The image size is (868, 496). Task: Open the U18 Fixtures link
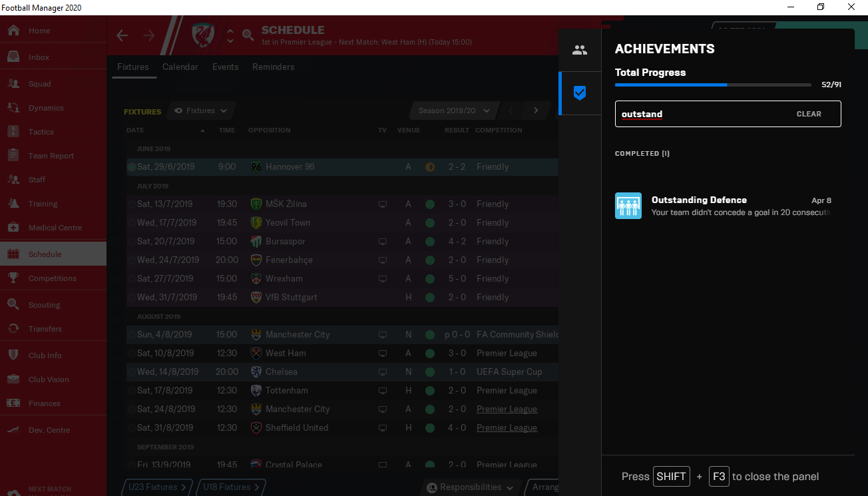pyautogui.click(x=231, y=487)
